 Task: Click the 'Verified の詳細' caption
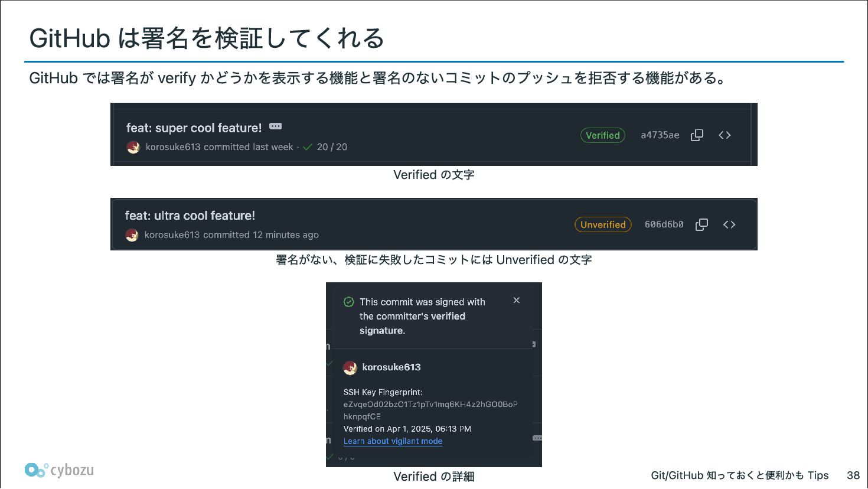click(434, 476)
